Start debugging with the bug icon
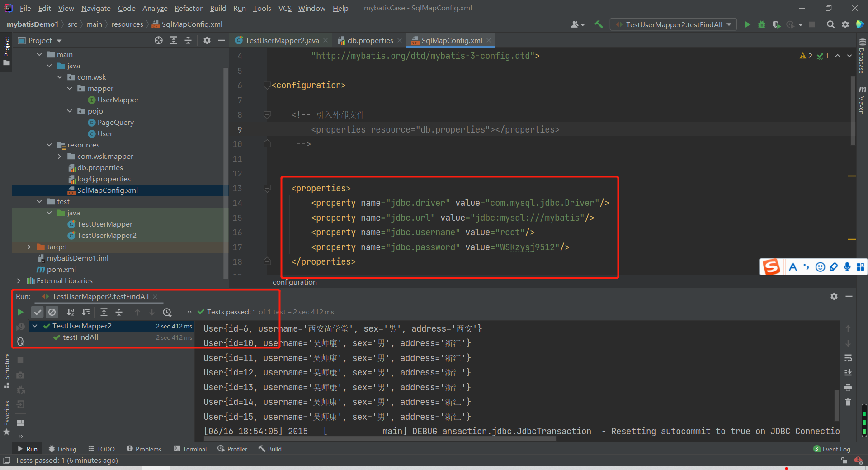Screen dimensions: 868x470 [x=762, y=24]
